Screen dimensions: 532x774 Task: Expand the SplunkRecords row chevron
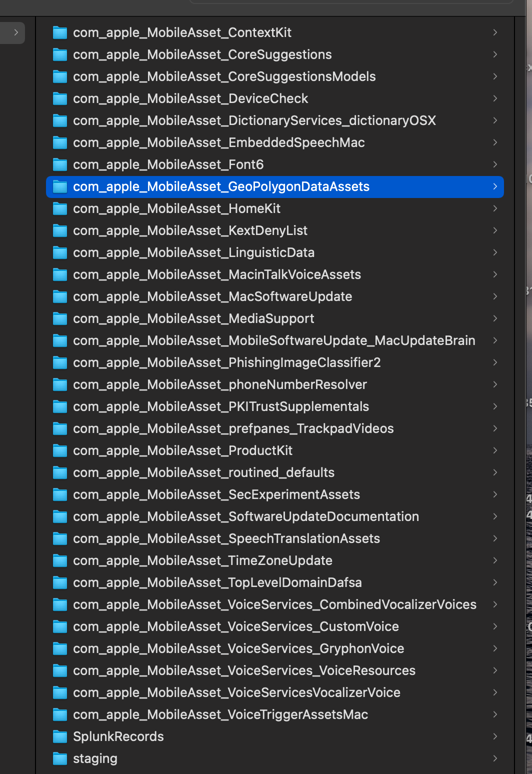coord(495,736)
